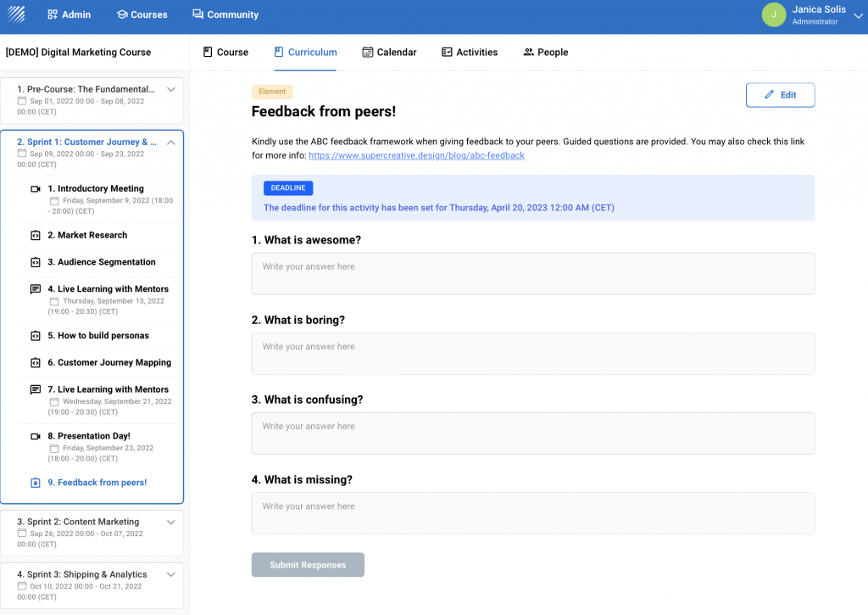Open the user account dropdown arrow
868x615 pixels.
(858, 15)
